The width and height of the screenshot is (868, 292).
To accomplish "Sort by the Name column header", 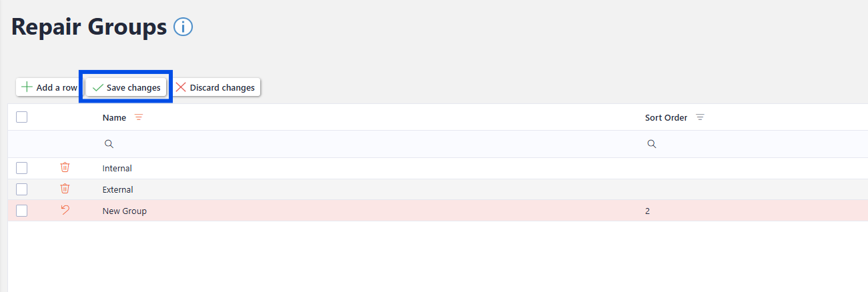I will click(114, 117).
